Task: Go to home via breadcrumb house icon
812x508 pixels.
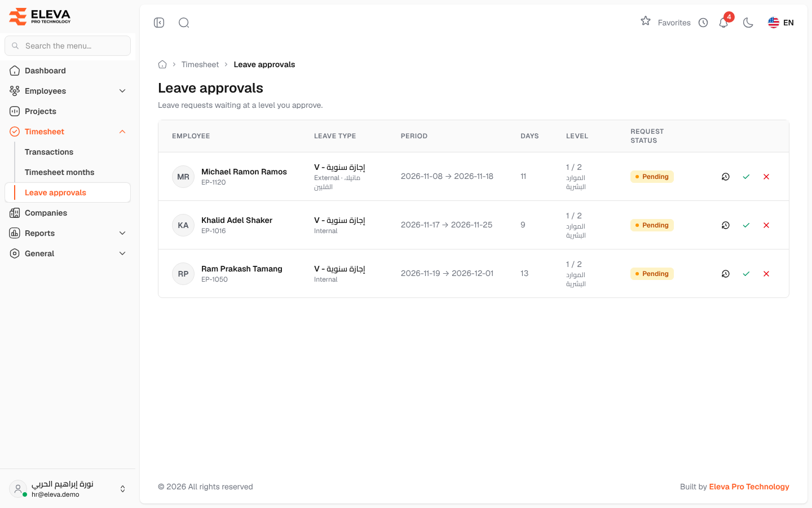Action: click(162, 64)
